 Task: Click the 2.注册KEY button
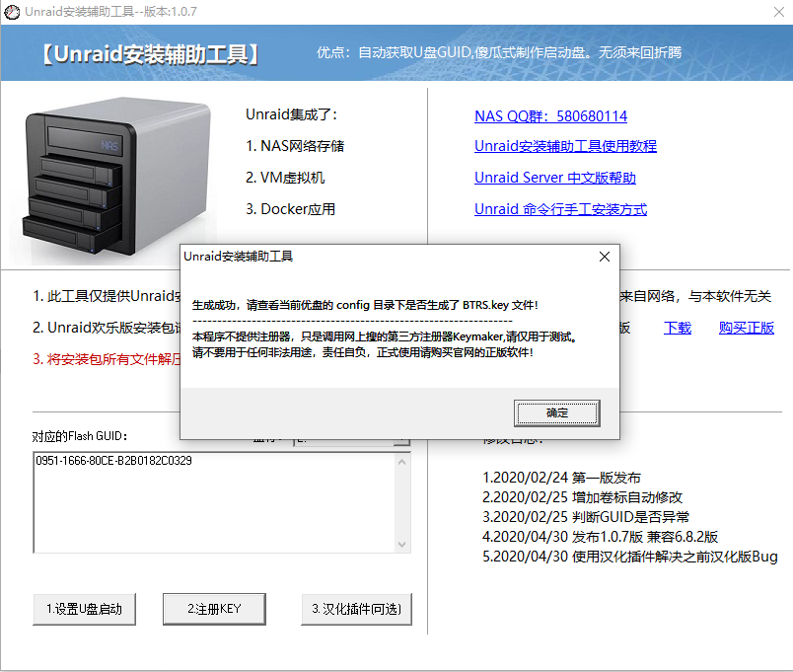click(214, 609)
